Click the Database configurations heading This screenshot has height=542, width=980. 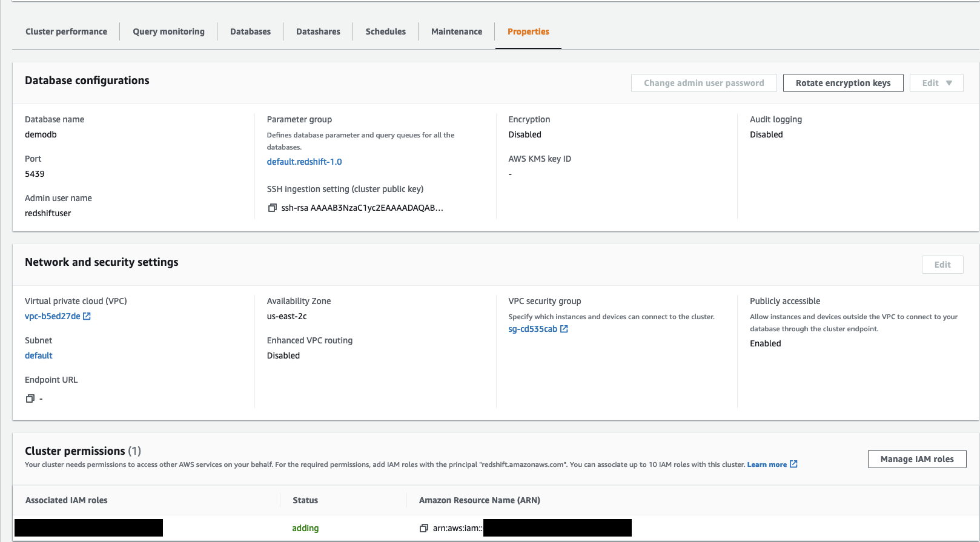pos(87,81)
